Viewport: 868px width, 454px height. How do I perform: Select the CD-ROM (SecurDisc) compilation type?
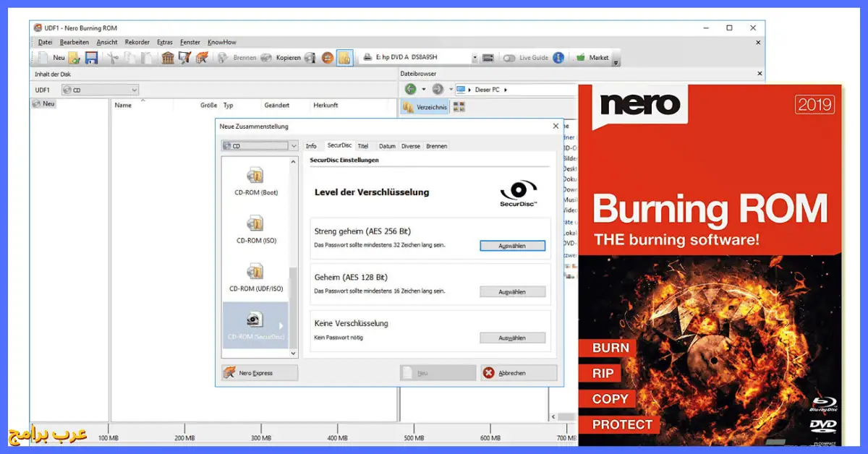(x=255, y=325)
